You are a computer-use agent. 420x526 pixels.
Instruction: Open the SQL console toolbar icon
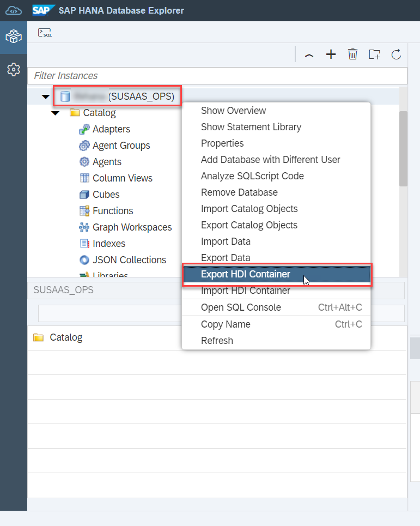(x=45, y=33)
